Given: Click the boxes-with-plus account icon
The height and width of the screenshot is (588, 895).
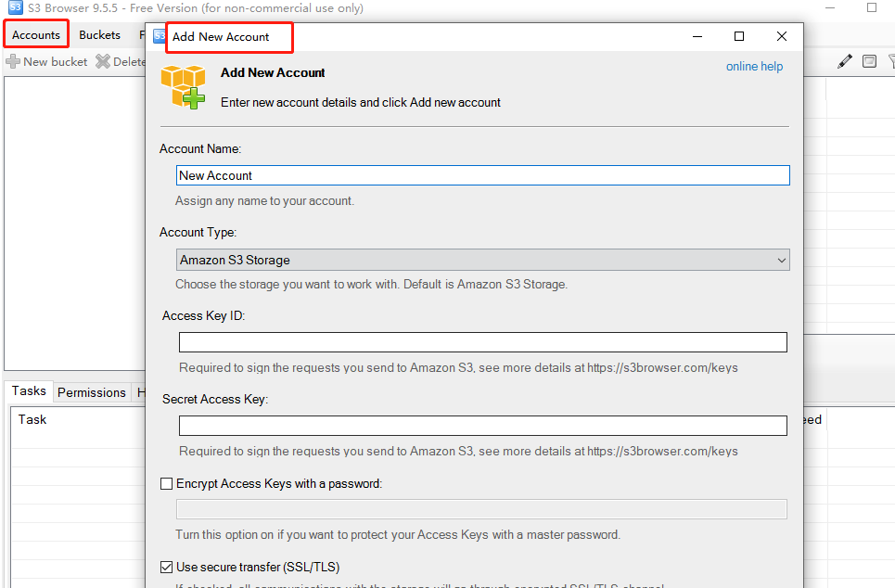Looking at the screenshot, I should (x=184, y=86).
